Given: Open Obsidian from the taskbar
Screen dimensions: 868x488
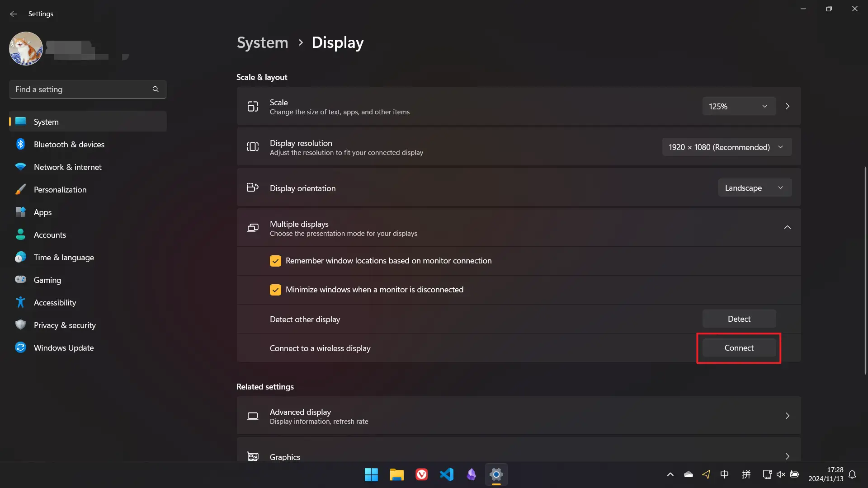Looking at the screenshot, I should click(472, 474).
